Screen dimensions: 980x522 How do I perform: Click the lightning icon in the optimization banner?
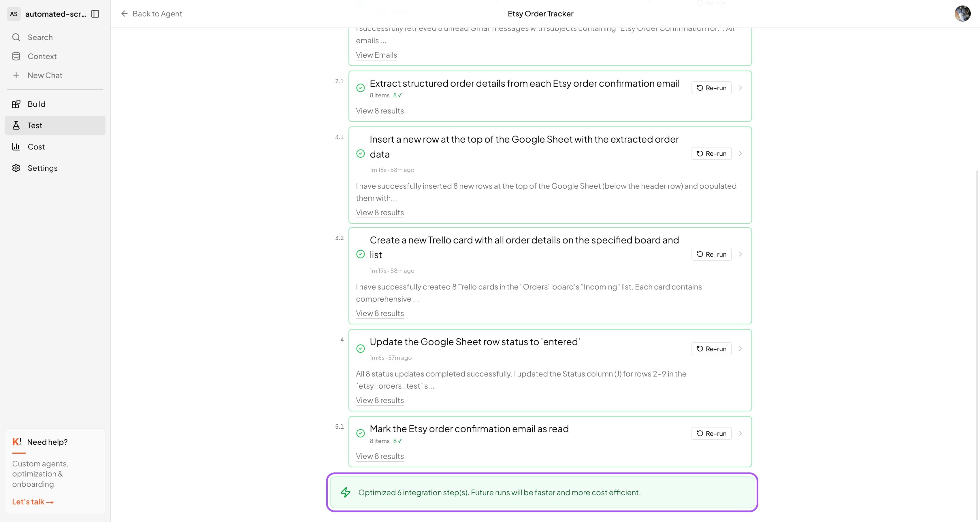coord(346,492)
